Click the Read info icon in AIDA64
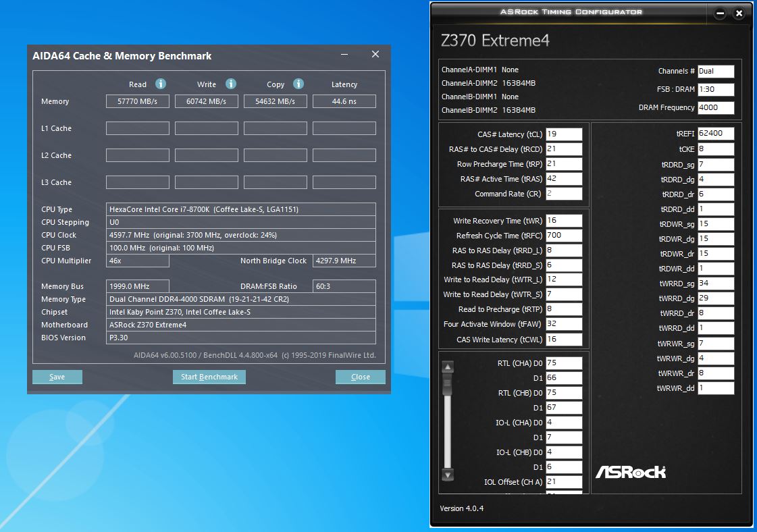This screenshot has height=532, width=757. [161, 84]
